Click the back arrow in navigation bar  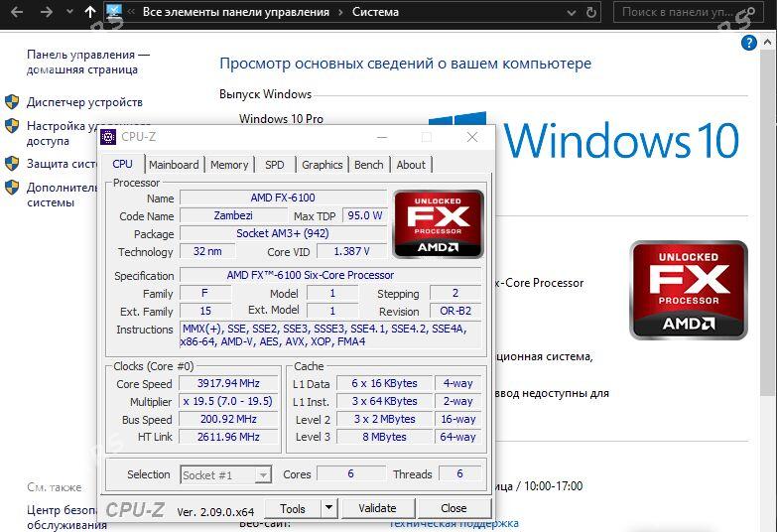[16, 13]
